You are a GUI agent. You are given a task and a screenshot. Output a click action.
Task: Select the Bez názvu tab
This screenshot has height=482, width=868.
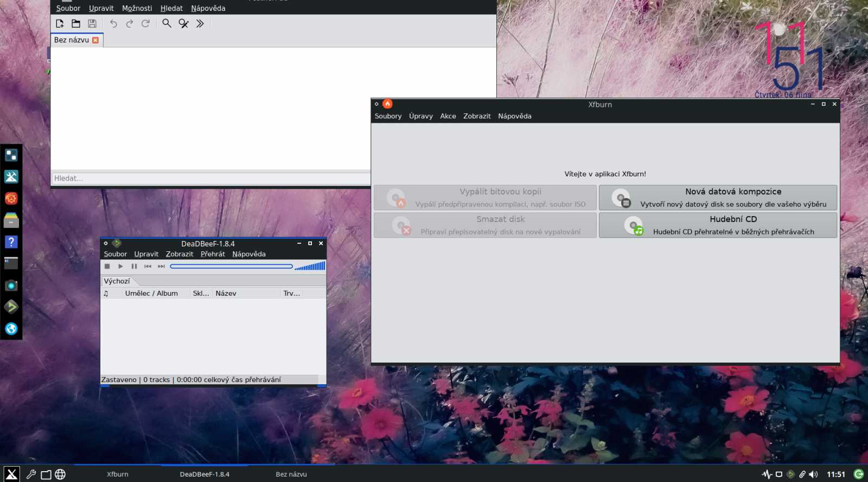point(76,40)
